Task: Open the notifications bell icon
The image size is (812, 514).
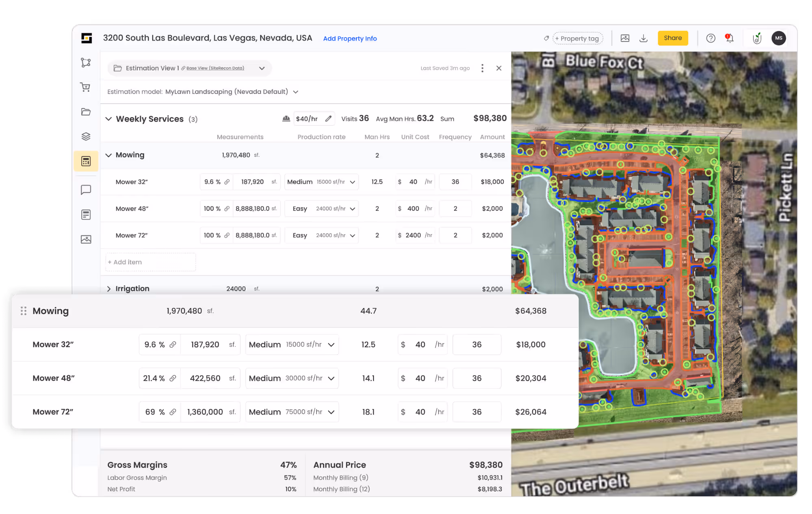Action: (x=730, y=38)
